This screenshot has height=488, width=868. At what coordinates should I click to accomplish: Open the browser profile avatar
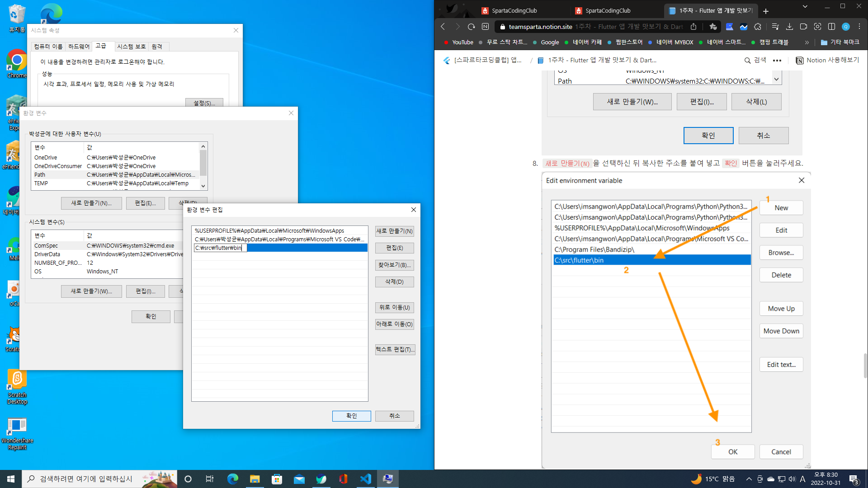846,27
